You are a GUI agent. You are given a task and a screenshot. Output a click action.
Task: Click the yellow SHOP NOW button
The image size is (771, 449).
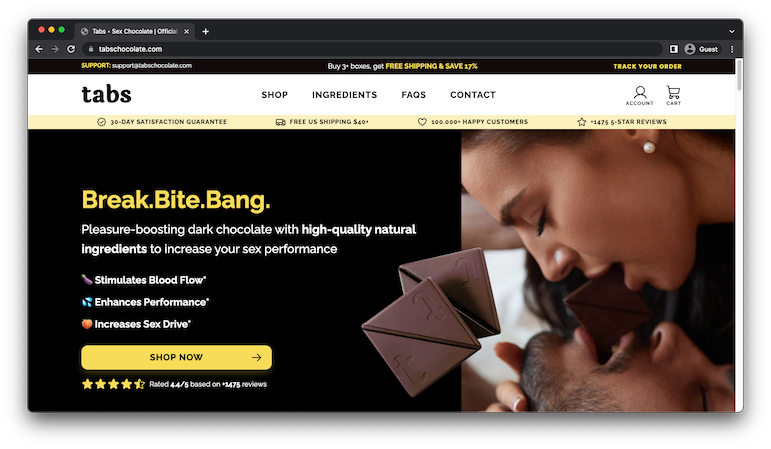tap(177, 358)
